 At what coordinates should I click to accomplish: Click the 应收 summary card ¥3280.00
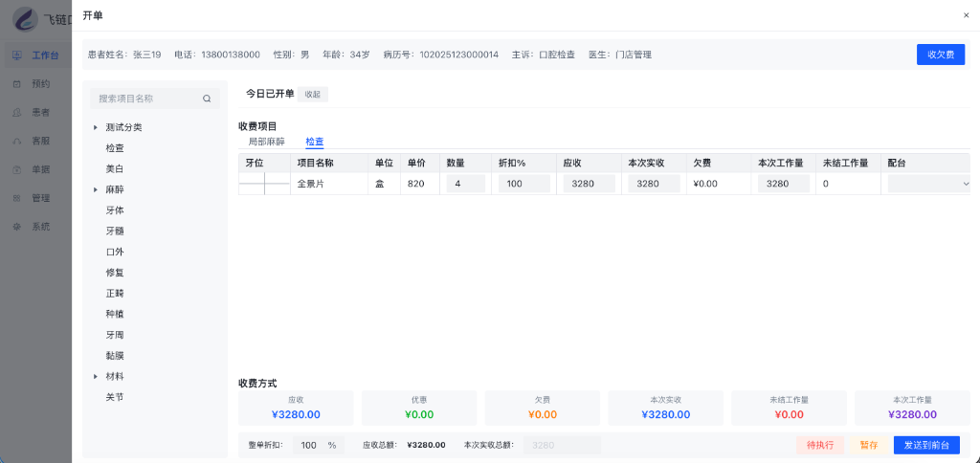click(x=296, y=408)
